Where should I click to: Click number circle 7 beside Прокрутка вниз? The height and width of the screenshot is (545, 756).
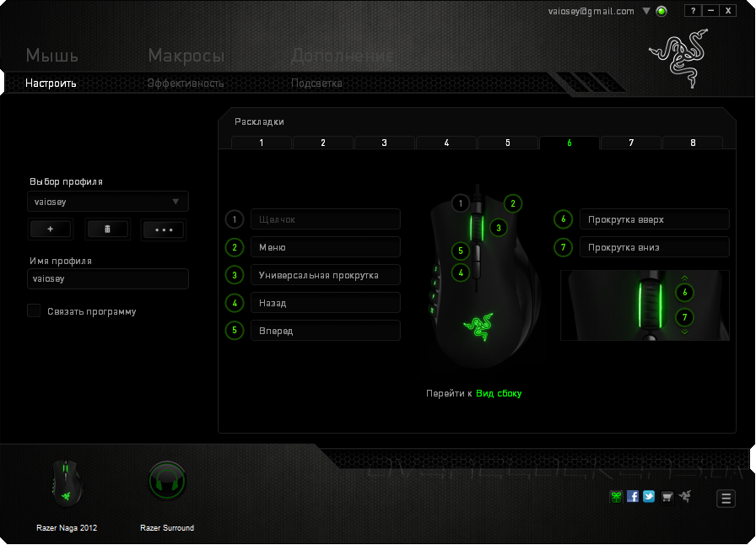coord(563,247)
